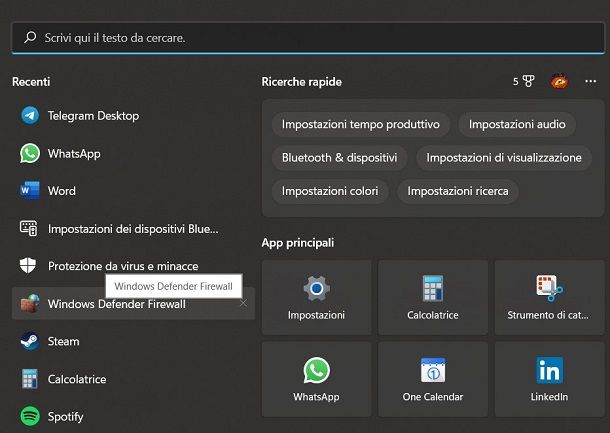Click 'Spotify' label in Recenti
The width and height of the screenshot is (610, 433).
pos(65,417)
